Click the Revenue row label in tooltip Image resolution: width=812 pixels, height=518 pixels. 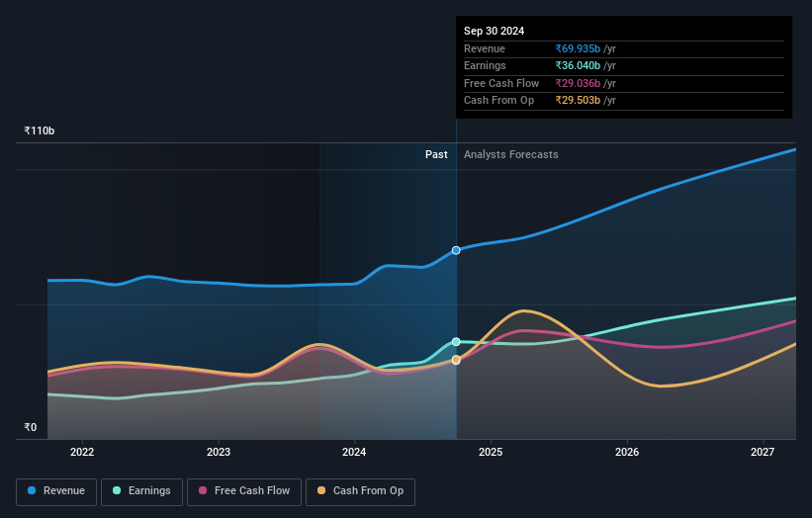tap(485, 48)
